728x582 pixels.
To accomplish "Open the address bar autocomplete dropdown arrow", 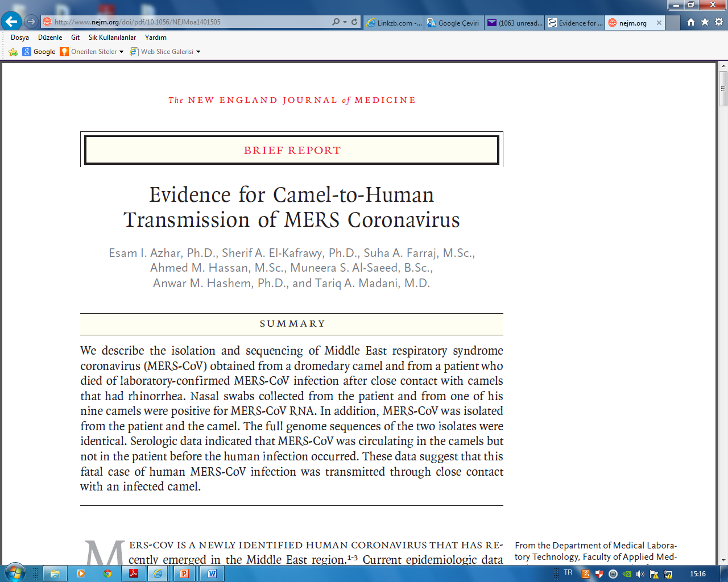I will tap(345, 22).
